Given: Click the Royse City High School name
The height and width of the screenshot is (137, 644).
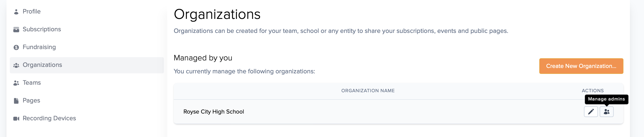Looking at the screenshot, I should [x=213, y=112].
